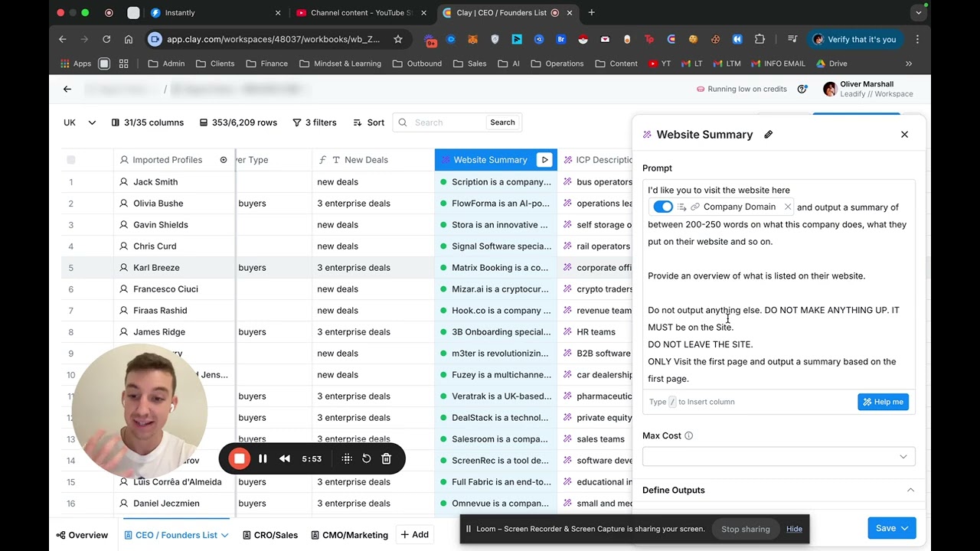The image size is (980, 551).
Task: Bookmark this page with the star icon
Action: [x=398, y=39]
